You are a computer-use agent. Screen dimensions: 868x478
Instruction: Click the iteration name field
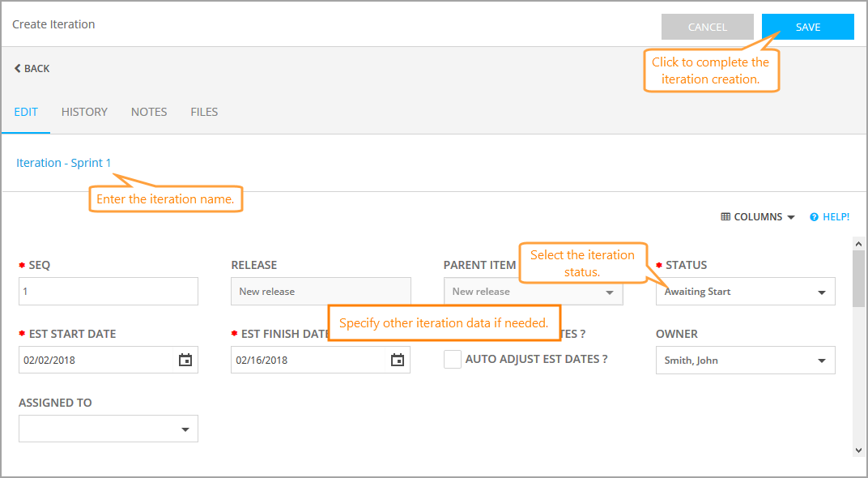click(x=64, y=163)
